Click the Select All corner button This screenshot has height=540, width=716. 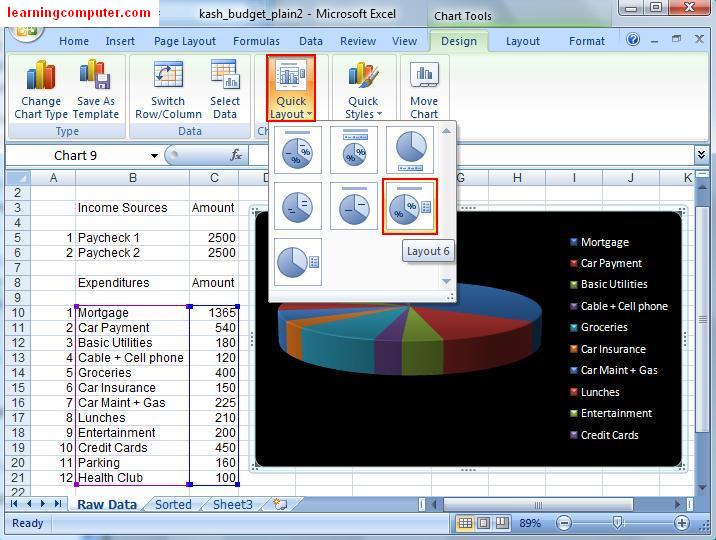coord(18,178)
